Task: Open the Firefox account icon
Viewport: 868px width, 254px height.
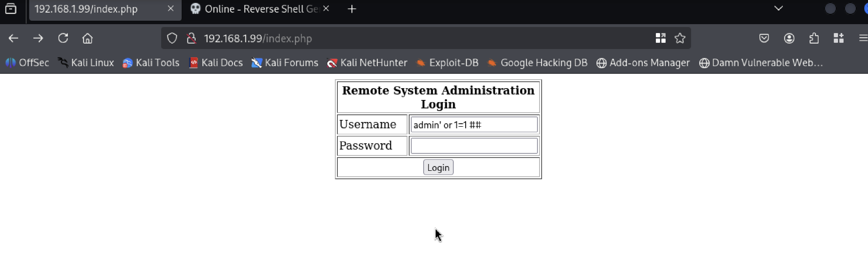Action: coord(789,38)
